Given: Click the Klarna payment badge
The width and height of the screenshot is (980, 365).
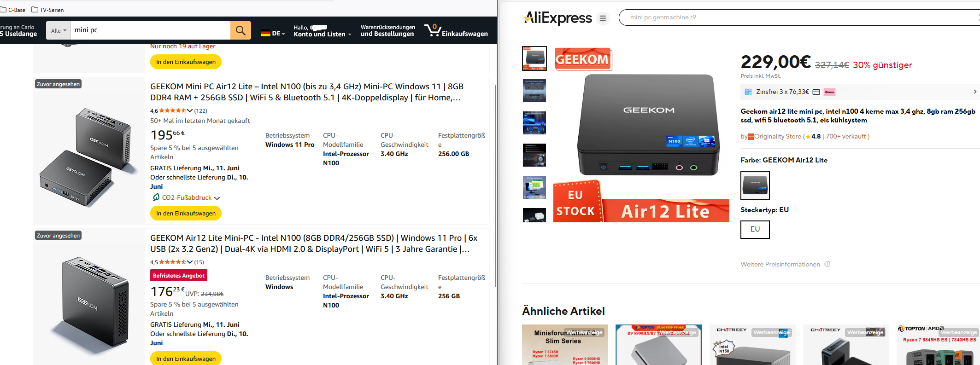Looking at the screenshot, I should click(x=829, y=92).
